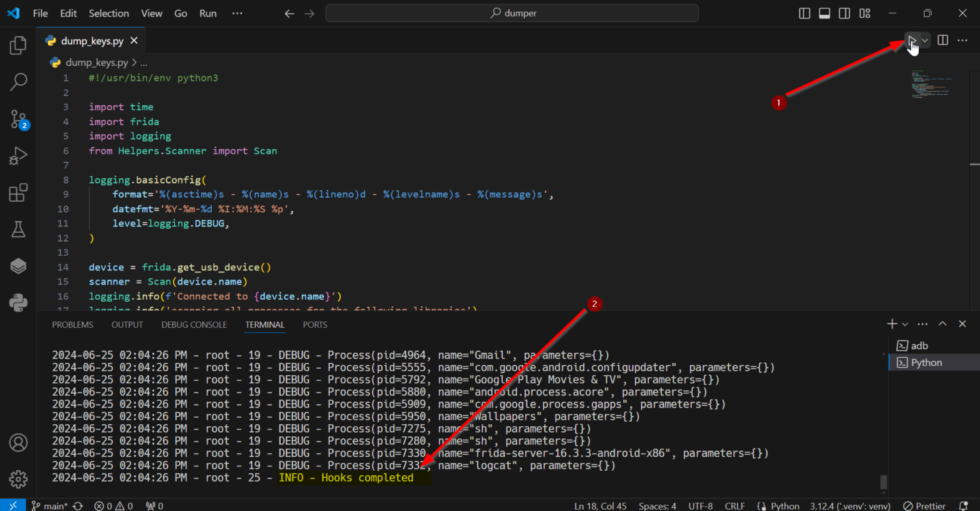Screen dimensions: 980x511
Task: Open the Run button dropdown arrow
Action: pyautogui.click(x=924, y=40)
